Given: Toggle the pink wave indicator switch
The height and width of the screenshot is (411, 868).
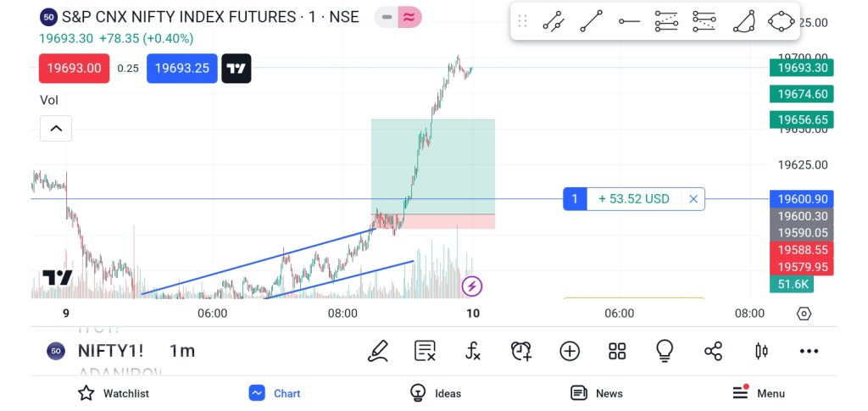Looking at the screenshot, I should (409, 17).
